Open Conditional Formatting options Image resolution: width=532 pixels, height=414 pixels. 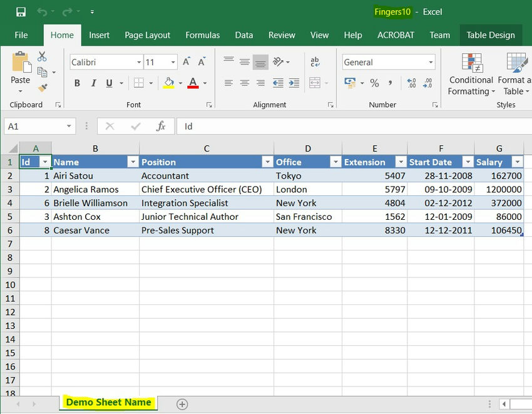click(470, 75)
